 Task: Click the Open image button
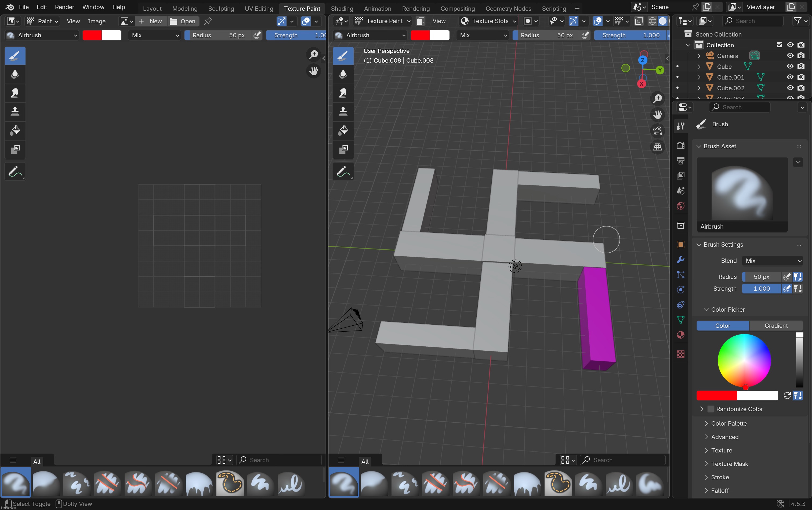click(183, 21)
